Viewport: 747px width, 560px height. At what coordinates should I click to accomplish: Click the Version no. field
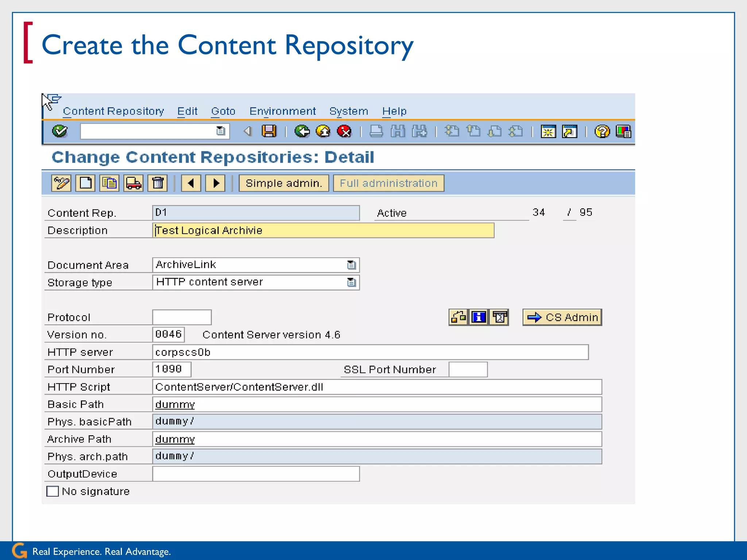coord(169,334)
